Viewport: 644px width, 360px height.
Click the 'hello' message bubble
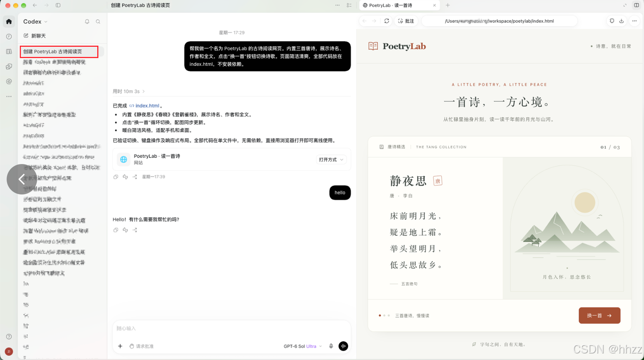[340, 193]
